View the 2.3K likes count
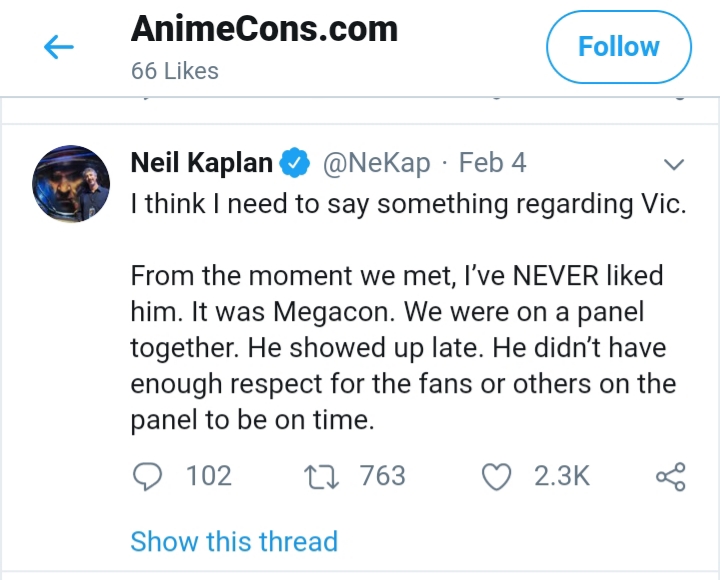Image resolution: width=720 pixels, height=580 pixels. click(x=562, y=476)
